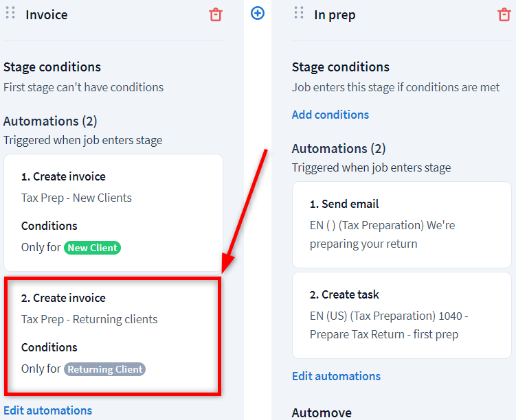Click the gray Returning Client tag
This screenshot has width=516, height=420.
coord(104,369)
